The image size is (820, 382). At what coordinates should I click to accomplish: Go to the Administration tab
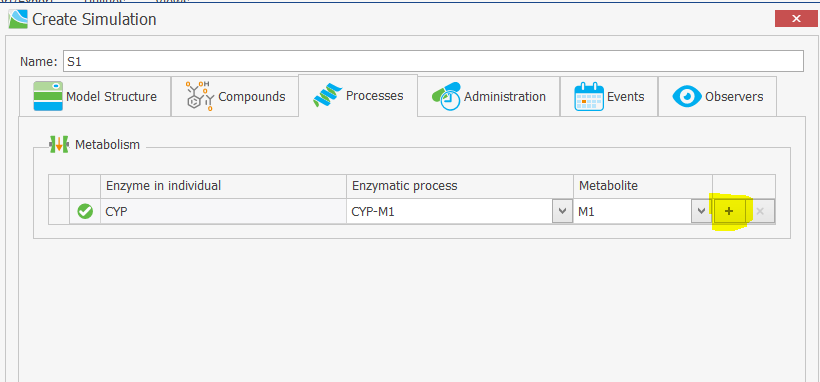[x=488, y=97]
